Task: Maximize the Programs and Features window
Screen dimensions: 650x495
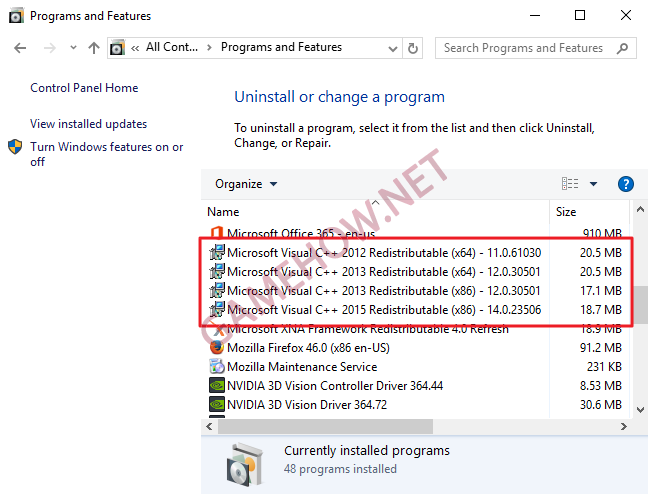Action: click(x=580, y=16)
